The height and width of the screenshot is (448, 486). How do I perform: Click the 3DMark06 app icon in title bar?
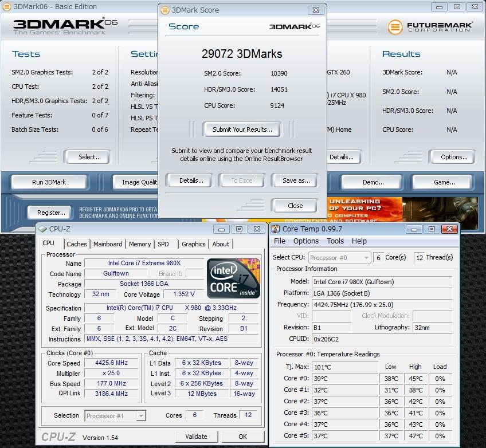tap(6, 6)
